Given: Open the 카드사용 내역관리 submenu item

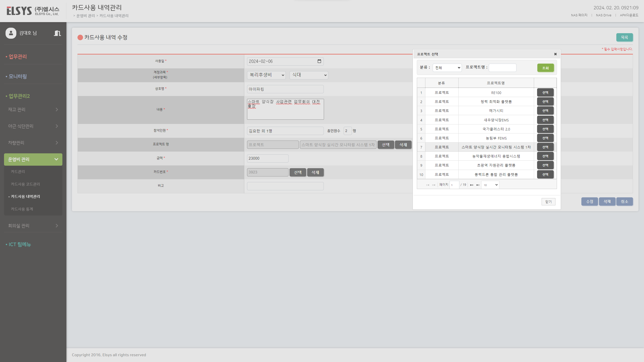Looking at the screenshot, I should 25,196.
